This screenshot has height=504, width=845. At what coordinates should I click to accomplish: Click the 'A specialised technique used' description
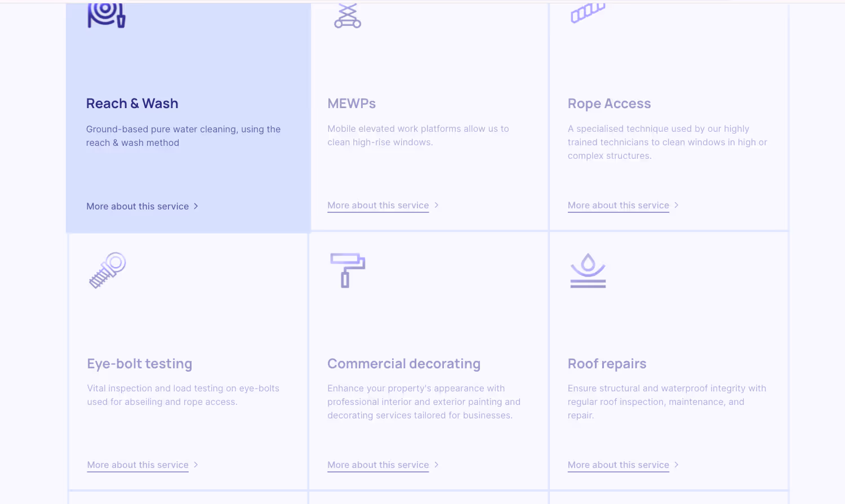tap(668, 142)
